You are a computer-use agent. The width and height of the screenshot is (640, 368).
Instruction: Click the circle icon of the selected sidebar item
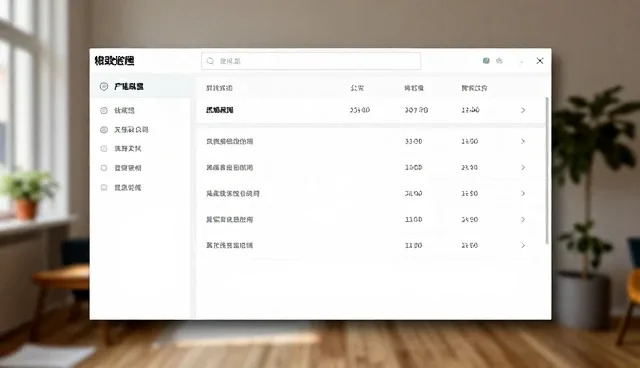[104, 86]
